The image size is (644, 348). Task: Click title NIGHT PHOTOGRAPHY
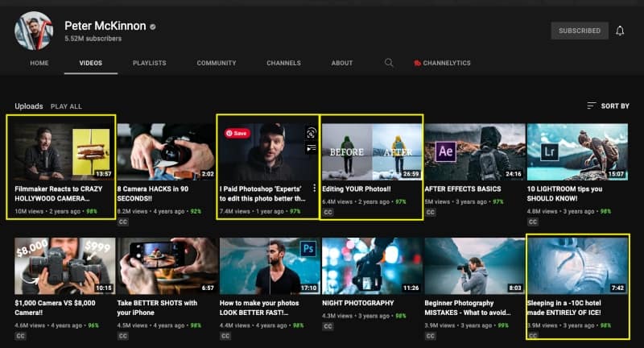click(357, 303)
